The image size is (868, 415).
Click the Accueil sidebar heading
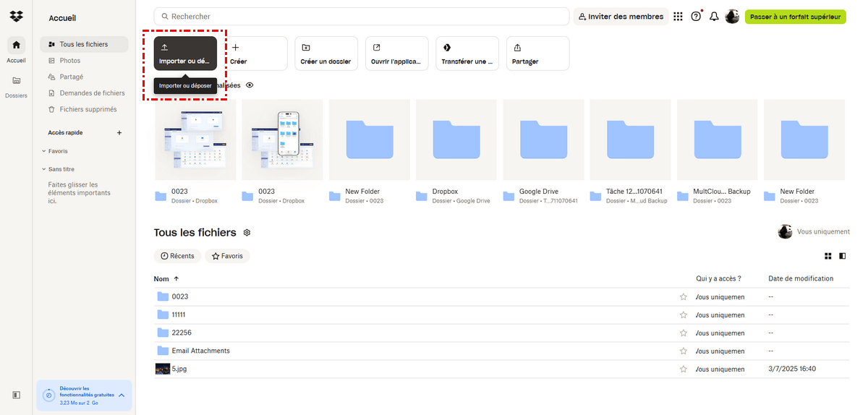[x=62, y=18]
